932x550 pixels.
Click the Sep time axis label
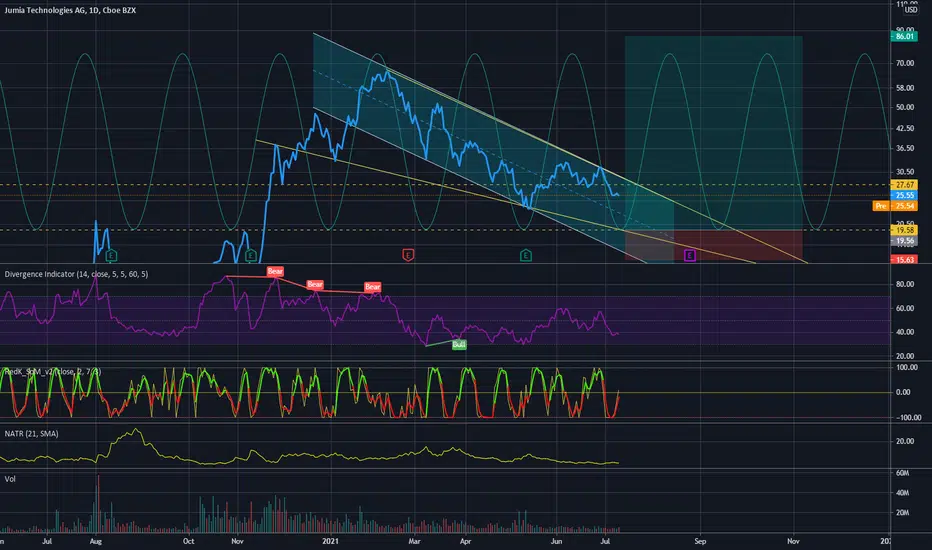tap(700, 542)
